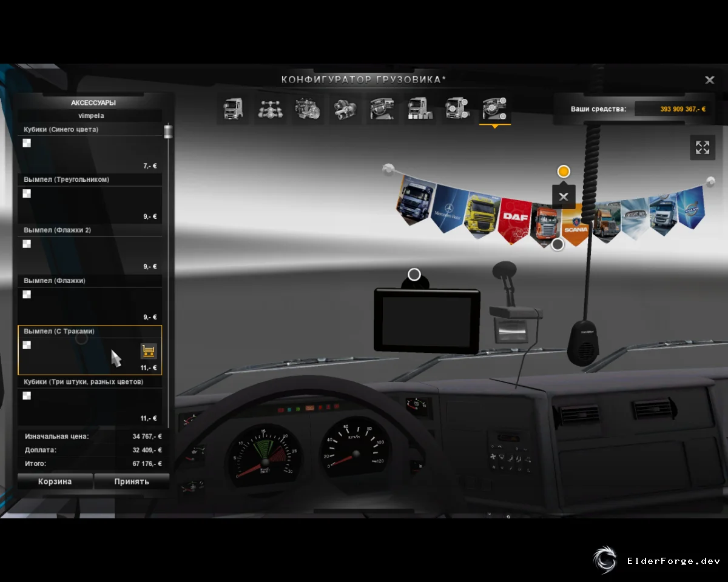Screen dimensions: 728x582
Task: Click the Принять button
Action: [132, 481]
